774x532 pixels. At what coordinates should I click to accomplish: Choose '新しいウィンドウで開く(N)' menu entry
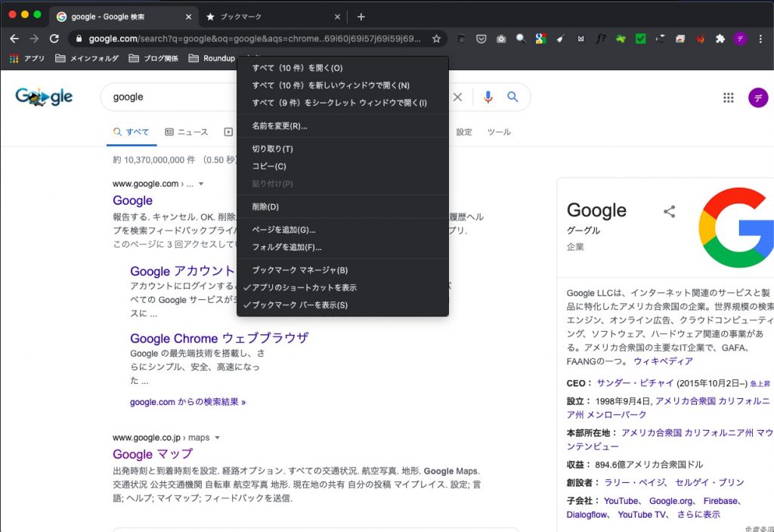pyautogui.click(x=342, y=85)
